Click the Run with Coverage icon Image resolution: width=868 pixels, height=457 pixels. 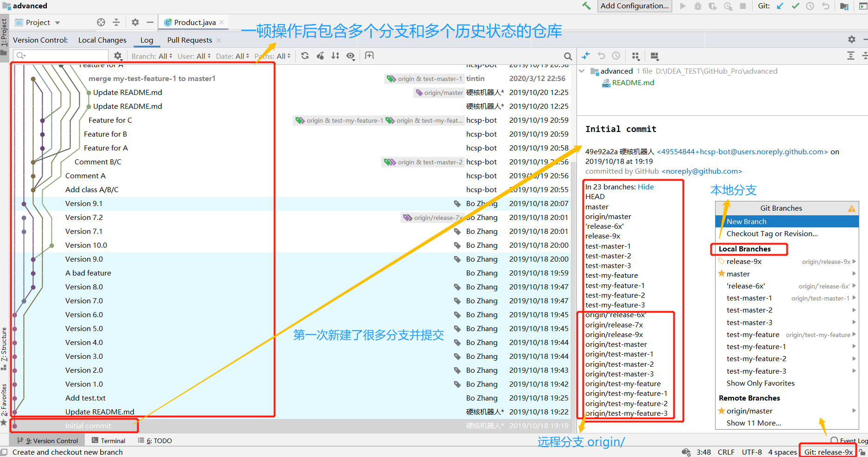pos(713,6)
